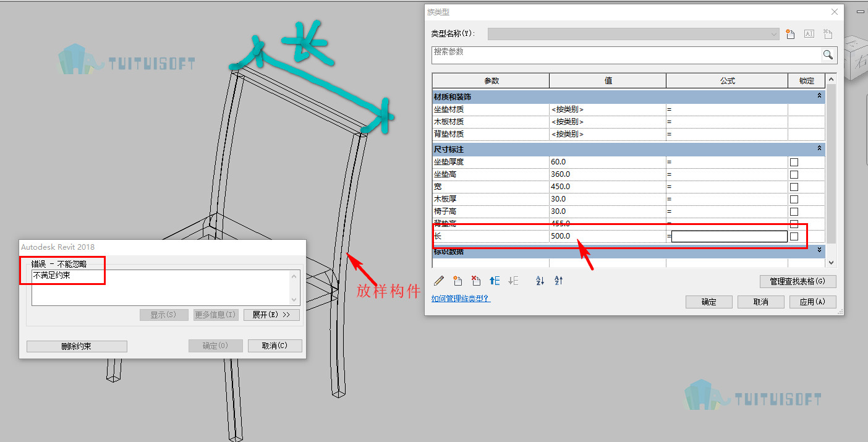
Task: Click the 450.0 value of 宽
Action: 560,187
